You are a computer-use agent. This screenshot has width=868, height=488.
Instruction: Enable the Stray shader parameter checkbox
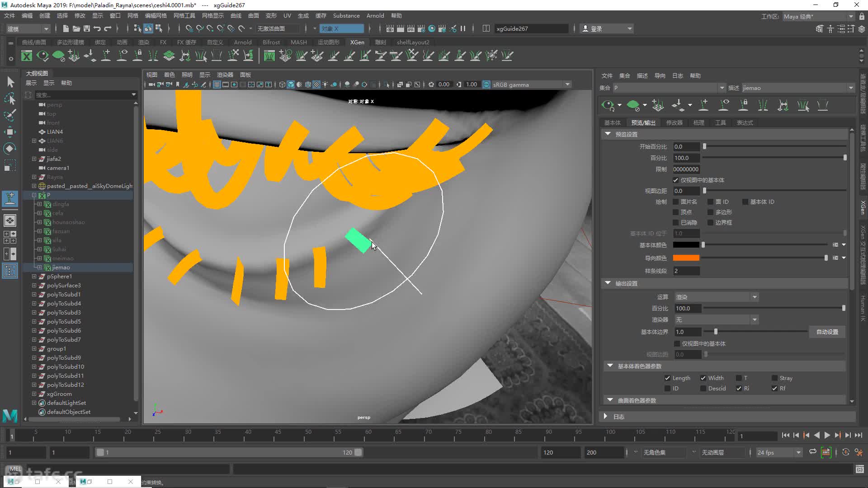click(775, 378)
